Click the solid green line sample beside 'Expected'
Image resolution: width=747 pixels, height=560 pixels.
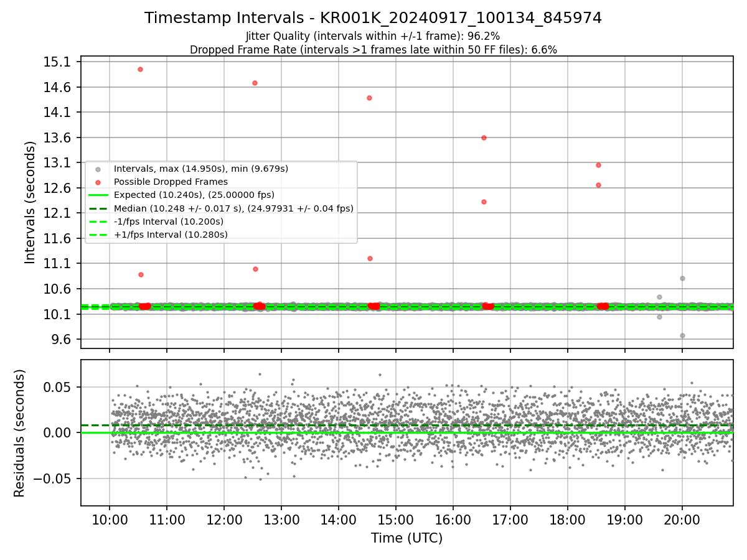point(98,195)
